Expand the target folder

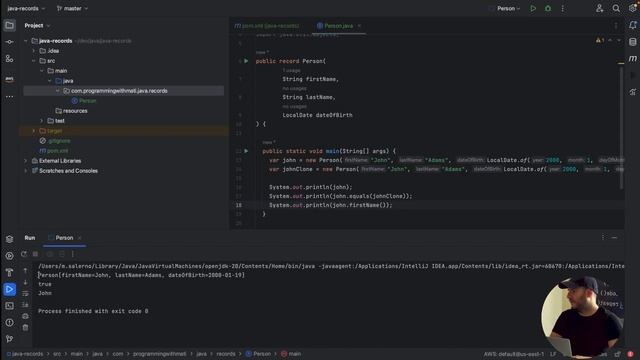33,131
